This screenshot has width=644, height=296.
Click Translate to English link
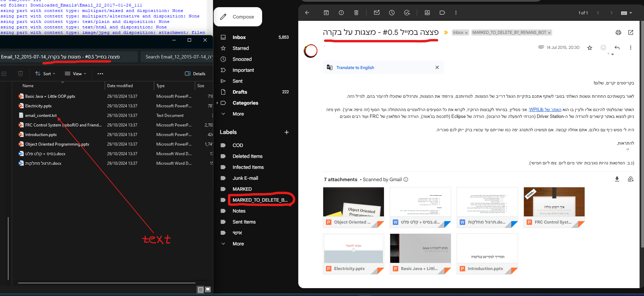[x=355, y=68]
